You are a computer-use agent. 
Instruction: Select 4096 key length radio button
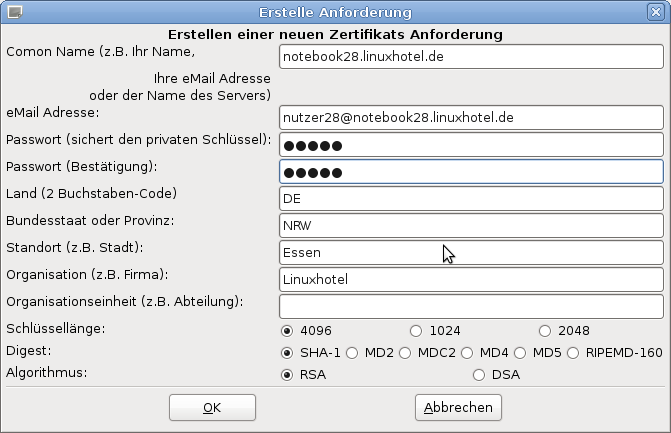pyautogui.click(x=287, y=330)
